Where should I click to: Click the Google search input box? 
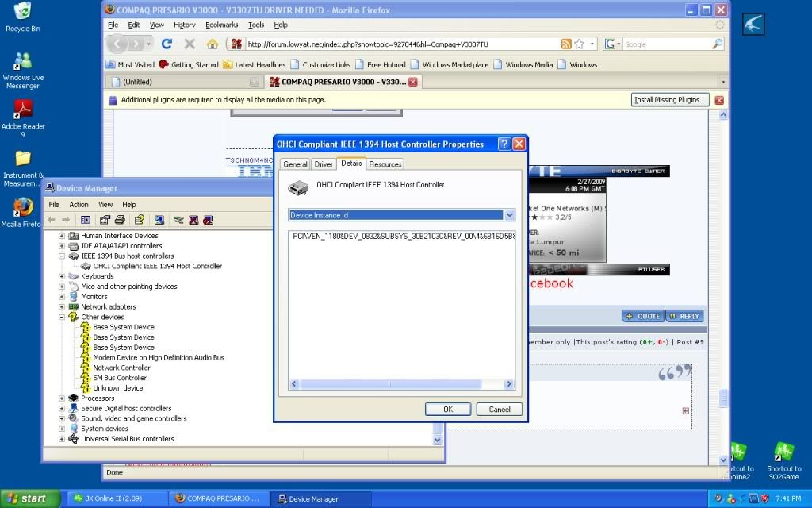666,44
